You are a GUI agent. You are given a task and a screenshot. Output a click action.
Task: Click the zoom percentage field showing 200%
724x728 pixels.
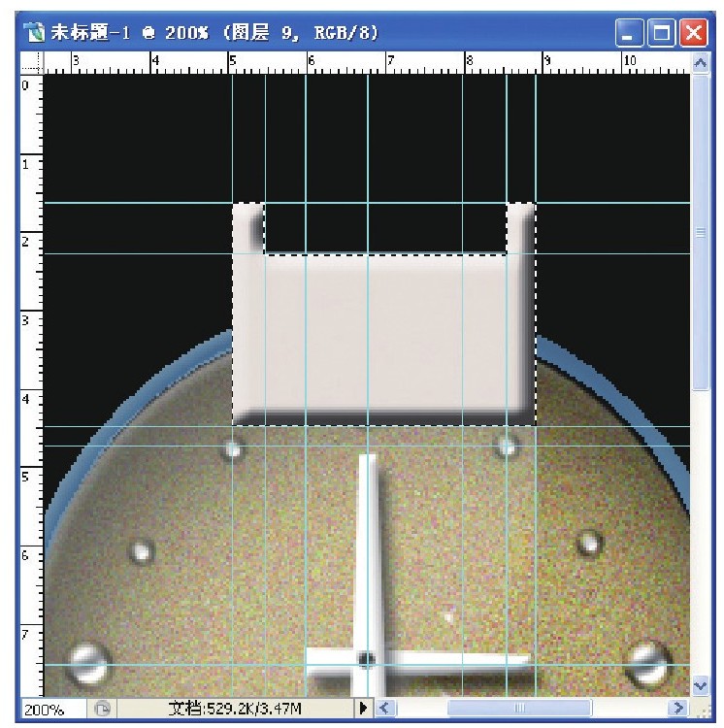(53, 710)
